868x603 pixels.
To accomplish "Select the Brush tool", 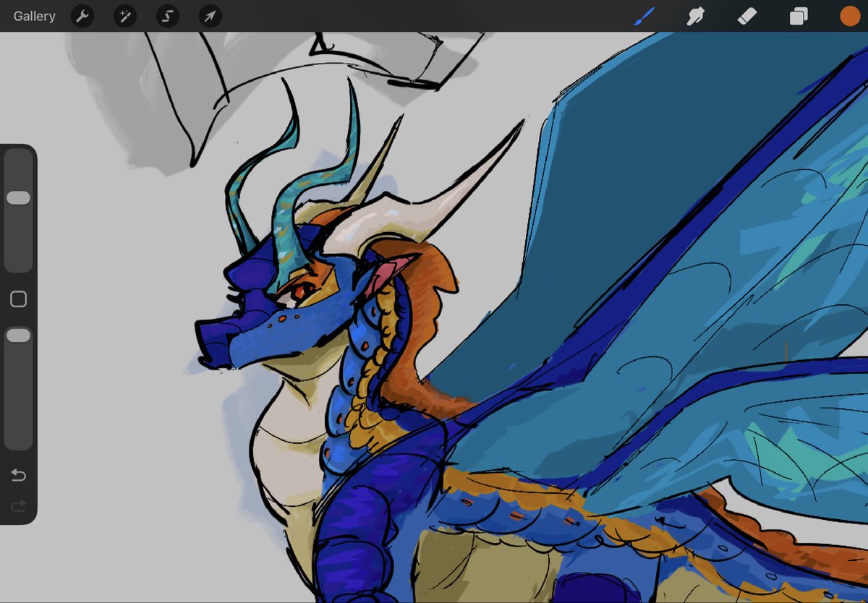I will coord(644,16).
